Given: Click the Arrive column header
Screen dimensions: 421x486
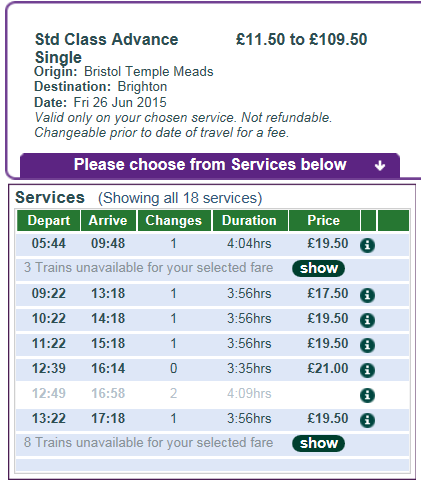Looking at the screenshot, I should pyautogui.click(x=108, y=220).
